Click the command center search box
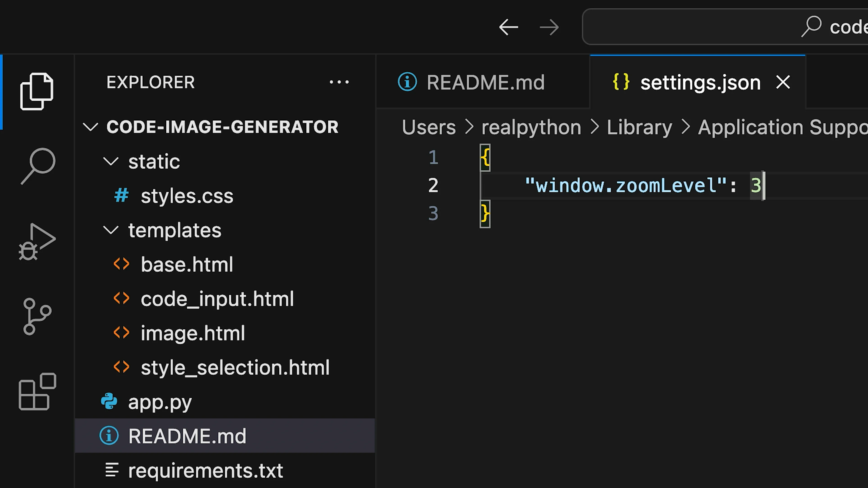The width and height of the screenshot is (868, 488). coord(724,27)
